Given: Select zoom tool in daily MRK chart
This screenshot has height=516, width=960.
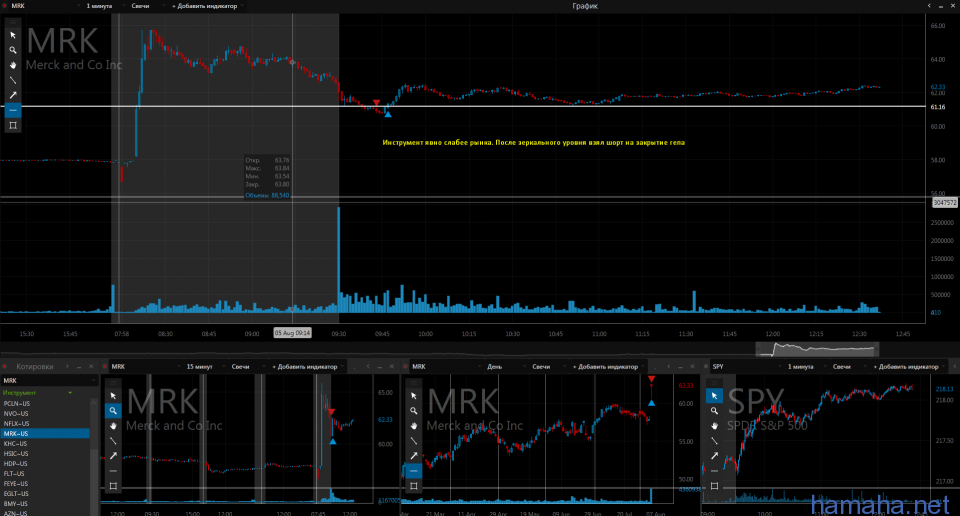Looking at the screenshot, I should (x=414, y=411).
